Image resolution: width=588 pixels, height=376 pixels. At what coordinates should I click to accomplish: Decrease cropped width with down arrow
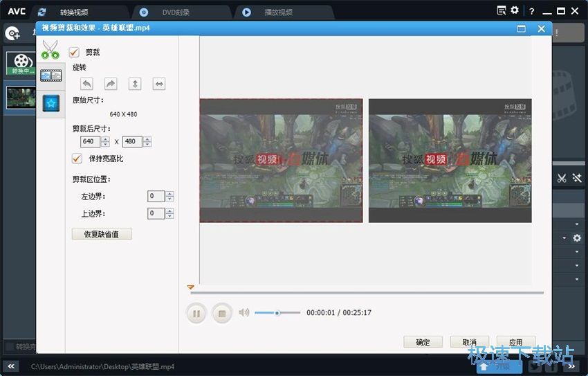pyautogui.click(x=105, y=144)
